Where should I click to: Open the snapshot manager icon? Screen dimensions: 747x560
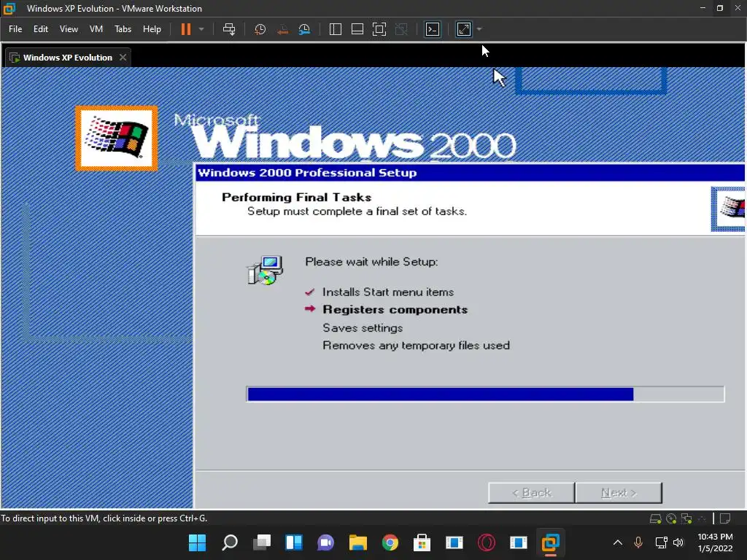tap(304, 29)
